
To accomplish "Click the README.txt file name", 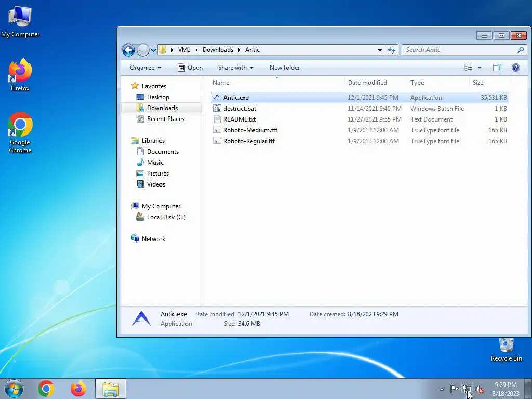I will pyautogui.click(x=239, y=119).
